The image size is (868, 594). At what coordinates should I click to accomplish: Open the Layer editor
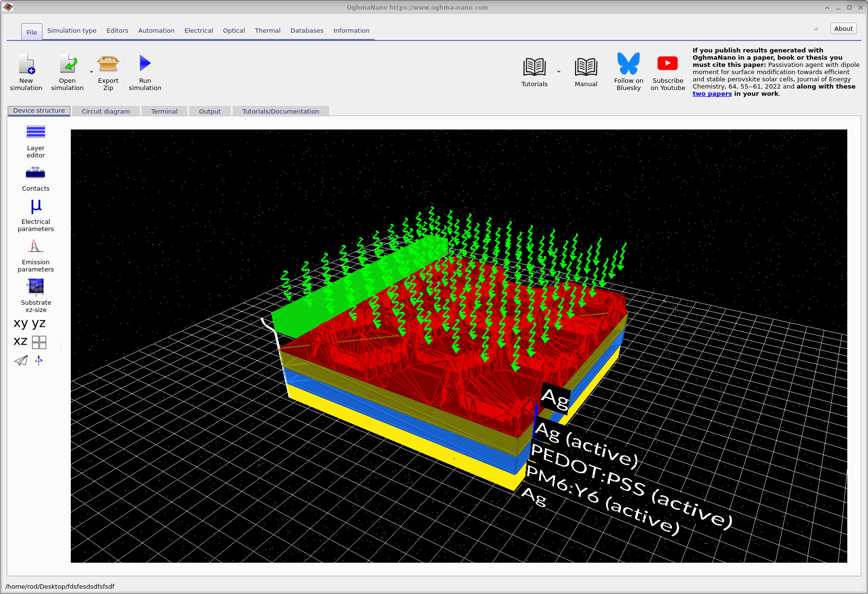35,140
